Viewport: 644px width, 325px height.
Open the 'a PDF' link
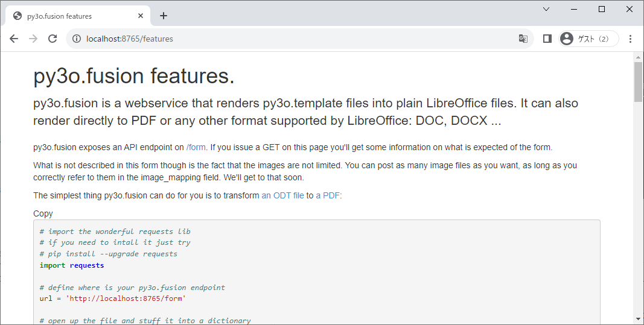point(328,195)
